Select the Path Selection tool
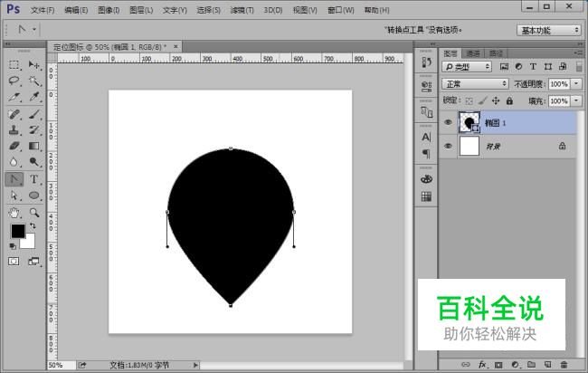This screenshot has width=588, height=373. (x=14, y=196)
